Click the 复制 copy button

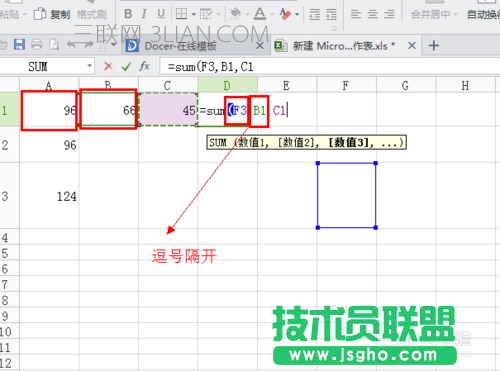point(52,14)
